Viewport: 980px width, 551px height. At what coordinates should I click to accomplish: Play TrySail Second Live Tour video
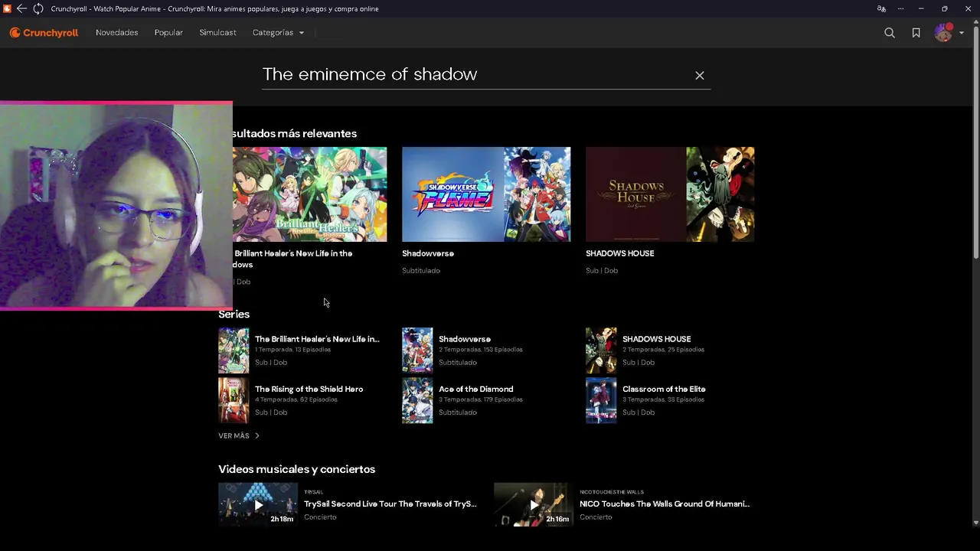coord(258,504)
